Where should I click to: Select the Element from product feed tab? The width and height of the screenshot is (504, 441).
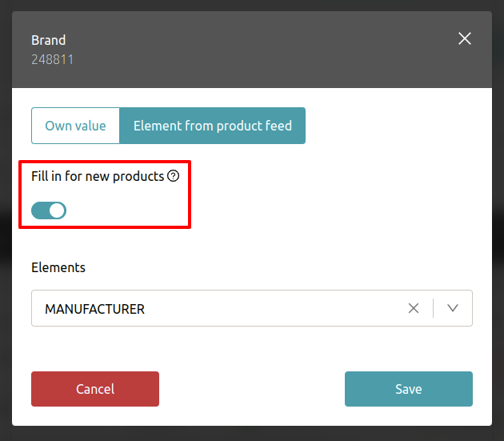212,126
